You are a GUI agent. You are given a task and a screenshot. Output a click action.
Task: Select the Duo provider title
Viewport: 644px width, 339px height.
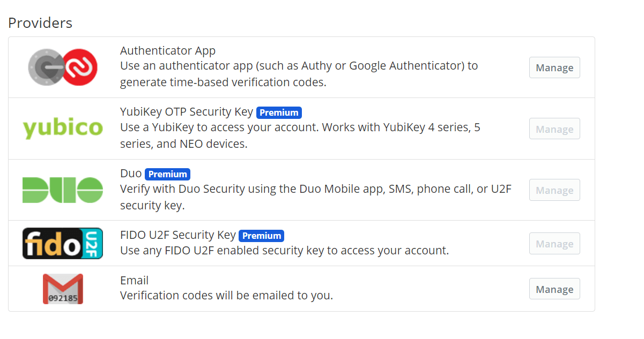click(131, 174)
